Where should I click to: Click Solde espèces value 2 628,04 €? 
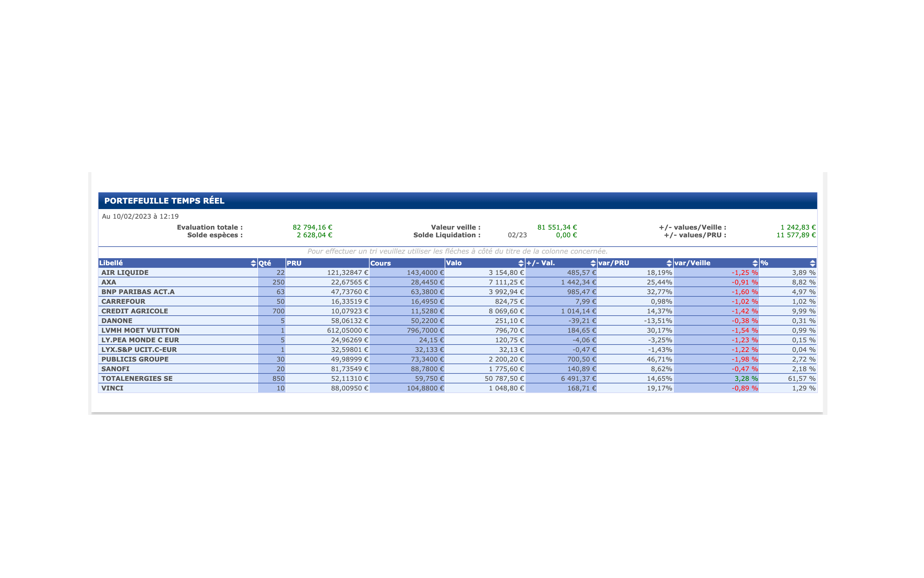click(315, 235)
